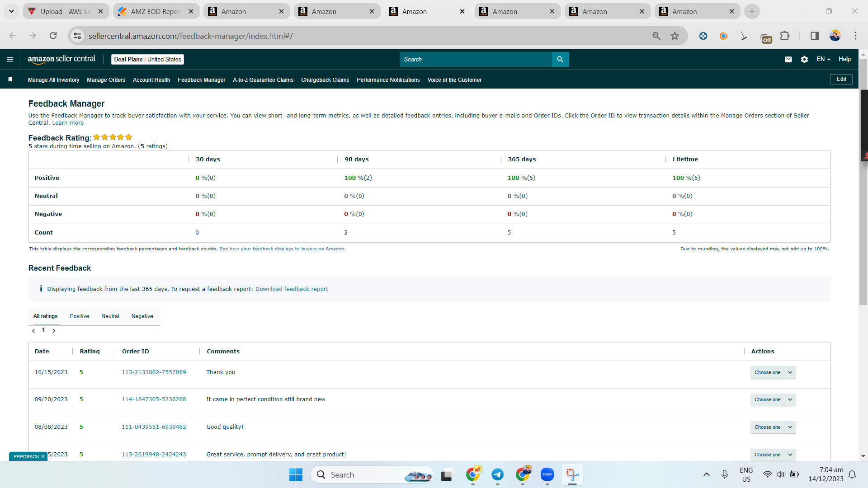Viewport: 868px width, 488px height.
Task: Open the mail messages icon
Action: click(788, 59)
